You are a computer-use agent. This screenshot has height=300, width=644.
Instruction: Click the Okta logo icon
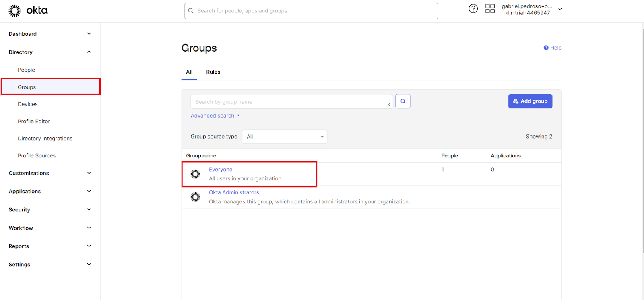15,11
